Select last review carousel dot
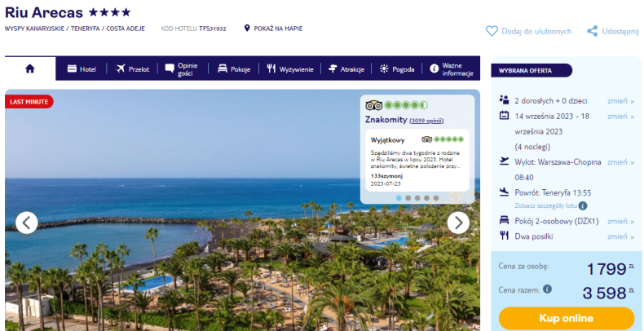Screen dimensions: 644x331 (436, 198)
